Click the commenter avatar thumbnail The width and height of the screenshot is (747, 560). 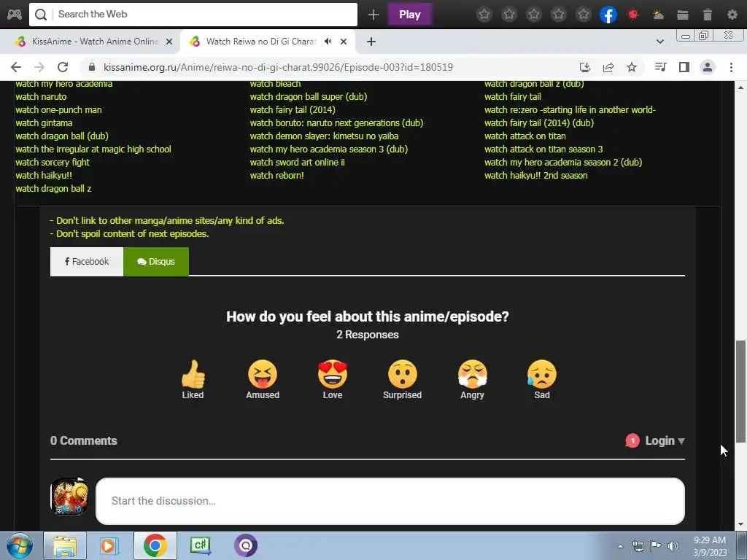tap(69, 497)
